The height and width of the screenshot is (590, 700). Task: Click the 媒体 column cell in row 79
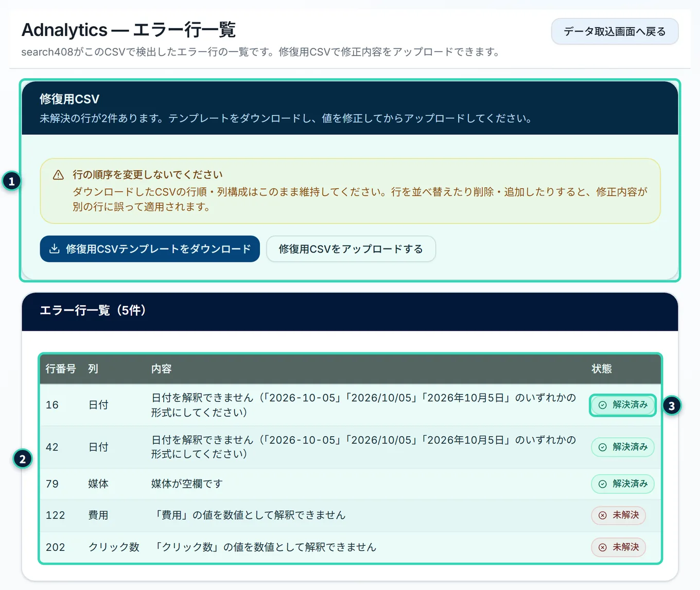[x=98, y=484]
